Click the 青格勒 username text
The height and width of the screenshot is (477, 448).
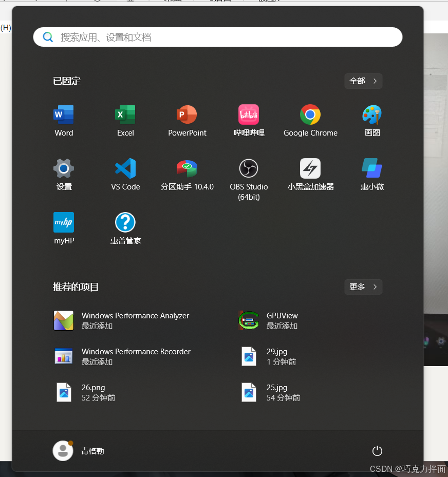tap(92, 451)
